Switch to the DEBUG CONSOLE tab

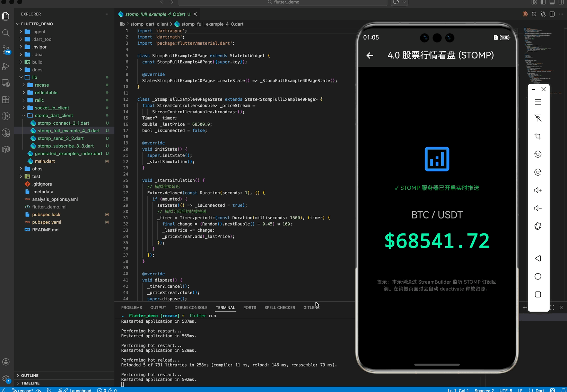tap(191, 308)
